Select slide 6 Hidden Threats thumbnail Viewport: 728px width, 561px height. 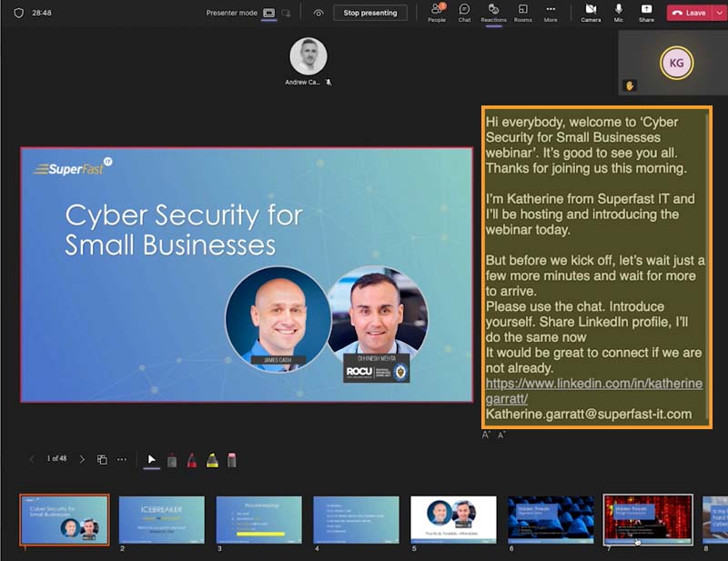click(551, 519)
